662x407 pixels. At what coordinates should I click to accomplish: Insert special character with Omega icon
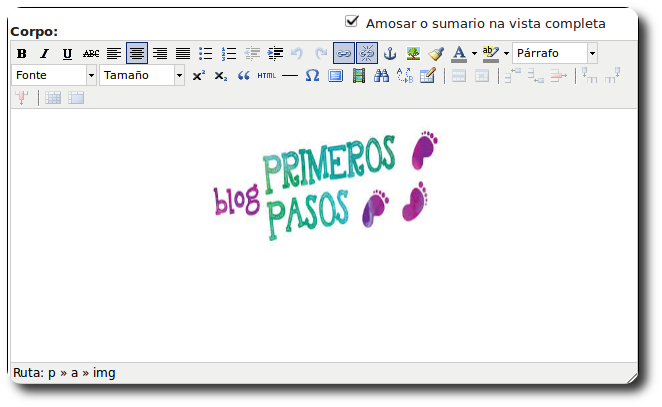(x=312, y=76)
